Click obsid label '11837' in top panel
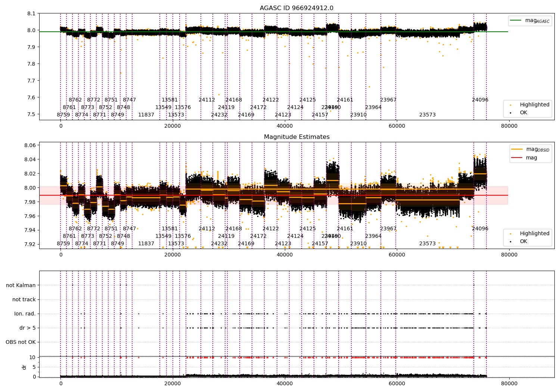The image size is (560, 392). [x=146, y=115]
